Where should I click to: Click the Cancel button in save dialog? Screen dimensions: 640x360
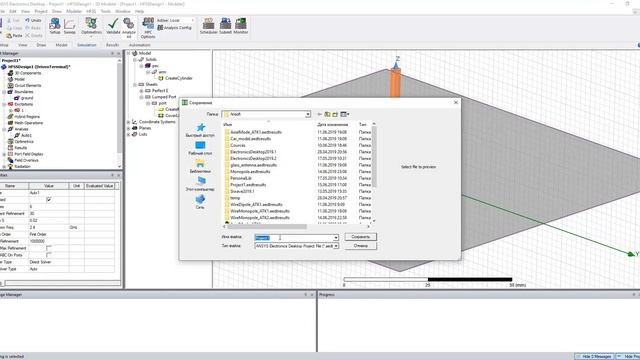point(360,246)
